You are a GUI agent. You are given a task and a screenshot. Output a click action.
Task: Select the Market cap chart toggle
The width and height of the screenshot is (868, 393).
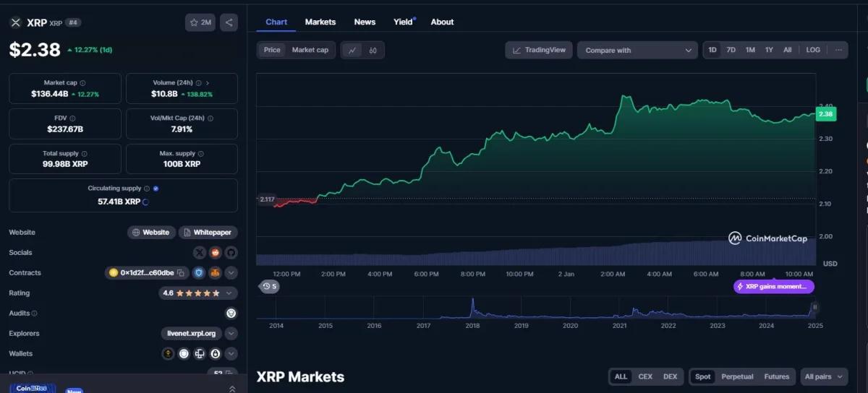[310, 50]
